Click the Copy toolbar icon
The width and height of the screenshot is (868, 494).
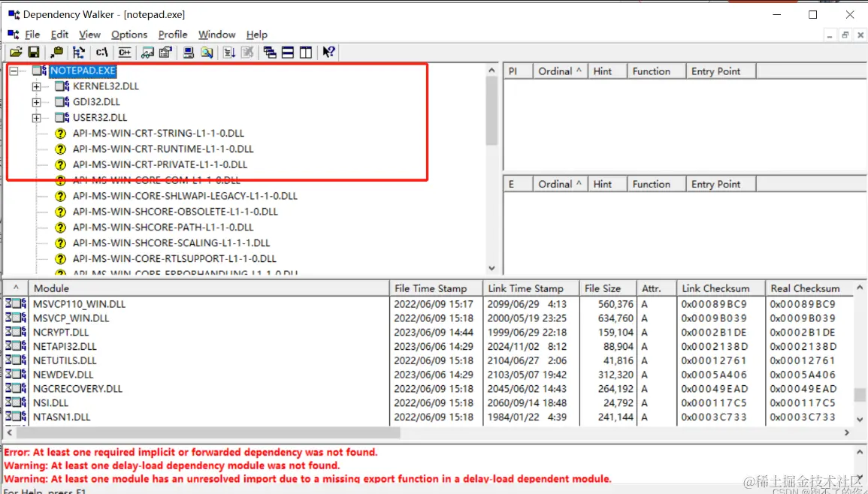(x=56, y=53)
